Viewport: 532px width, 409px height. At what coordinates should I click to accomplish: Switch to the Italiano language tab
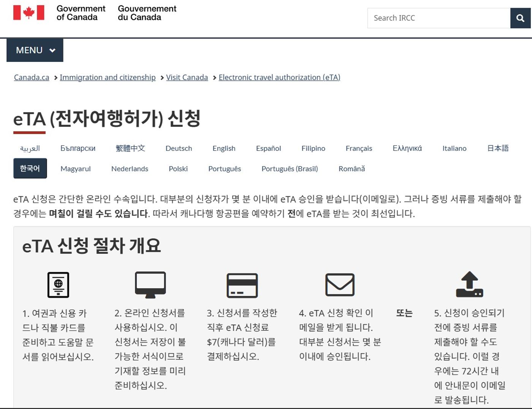tap(454, 148)
